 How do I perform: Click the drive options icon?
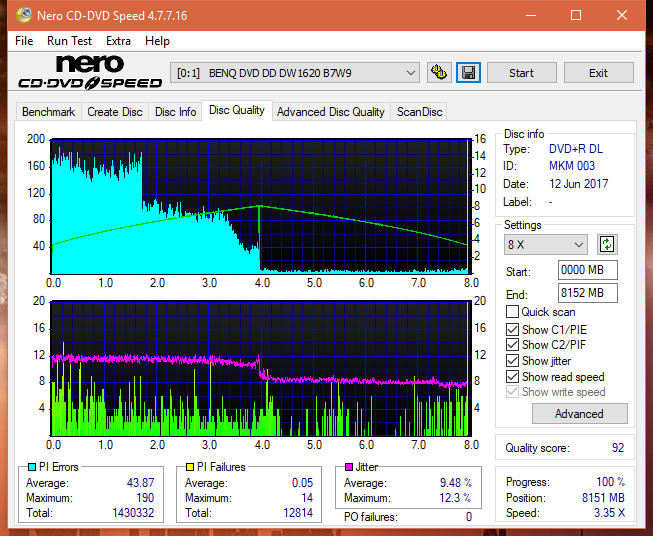coord(439,73)
